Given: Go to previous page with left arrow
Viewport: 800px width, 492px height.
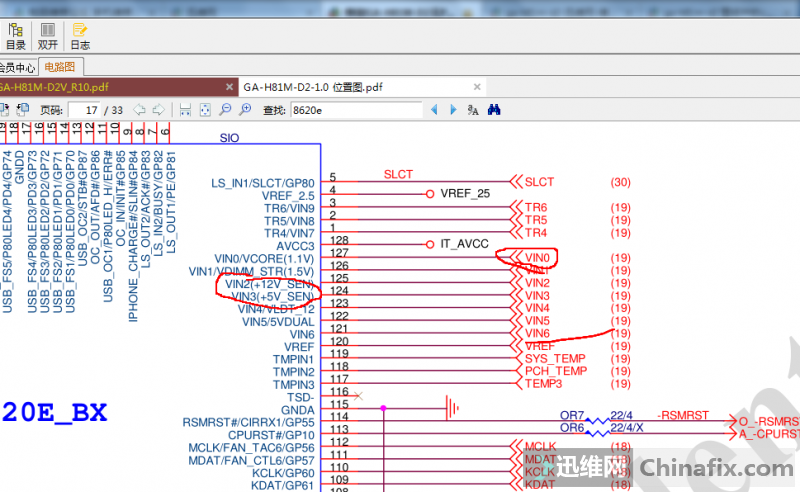Looking at the screenshot, I should coord(139,110).
